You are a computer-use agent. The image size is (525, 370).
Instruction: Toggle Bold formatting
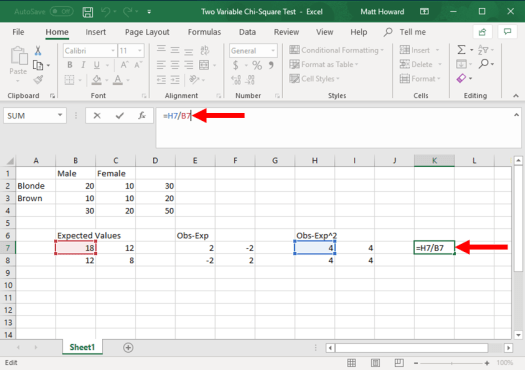point(70,65)
